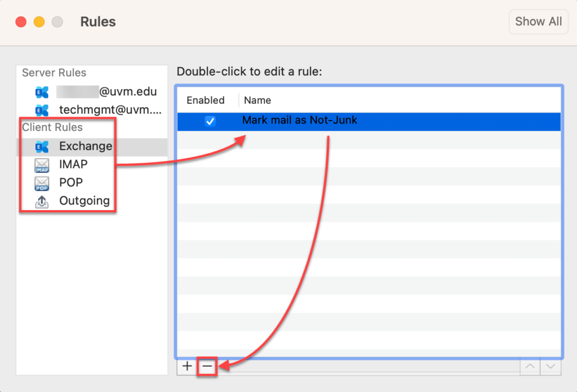Click the Show All button
The height and width of the screenshot is (392, 577).
coord(538,21)
